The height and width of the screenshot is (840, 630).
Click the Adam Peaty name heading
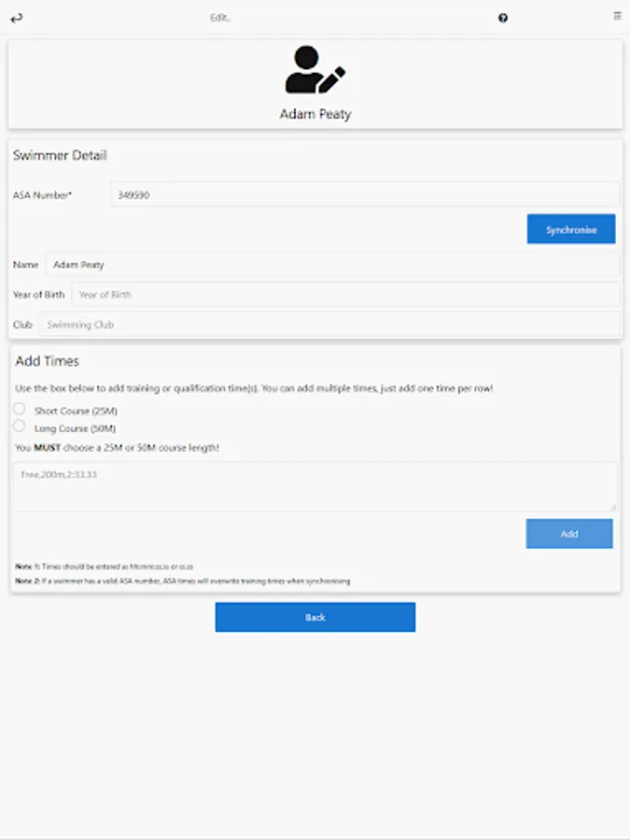point(315,114)
